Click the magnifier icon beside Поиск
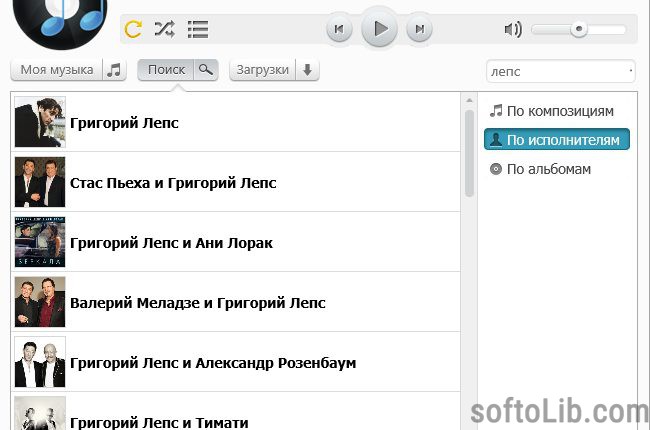 click(x=206, y=70)
